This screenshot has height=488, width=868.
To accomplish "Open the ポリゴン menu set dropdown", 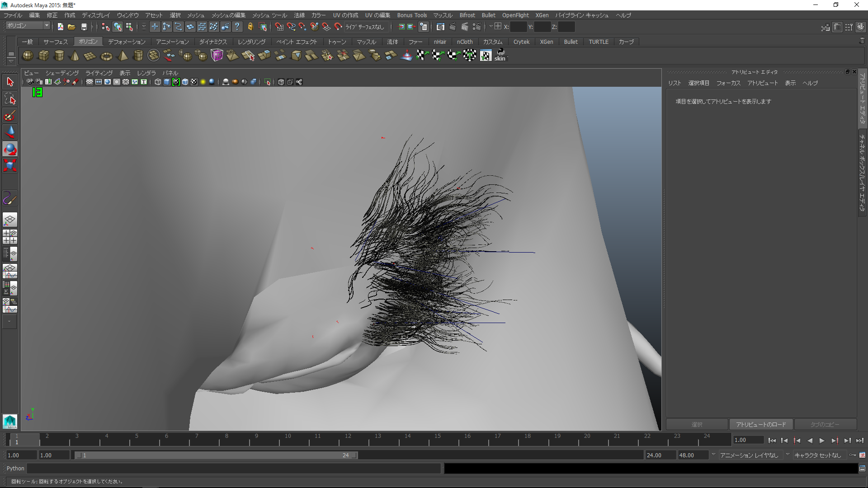I will coord(28,26).
